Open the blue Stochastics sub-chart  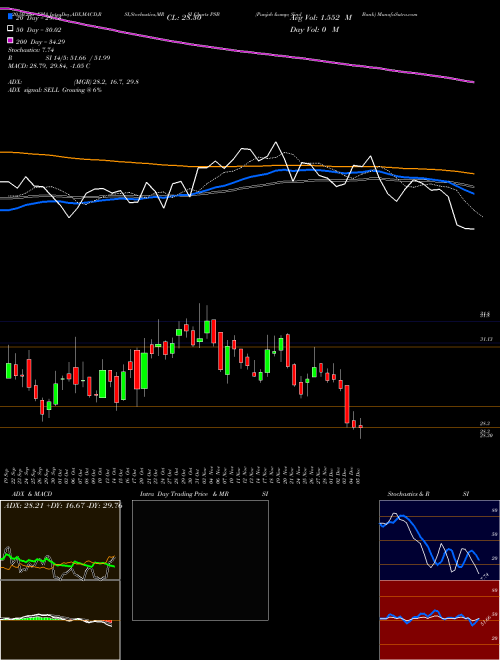point(439,540)
